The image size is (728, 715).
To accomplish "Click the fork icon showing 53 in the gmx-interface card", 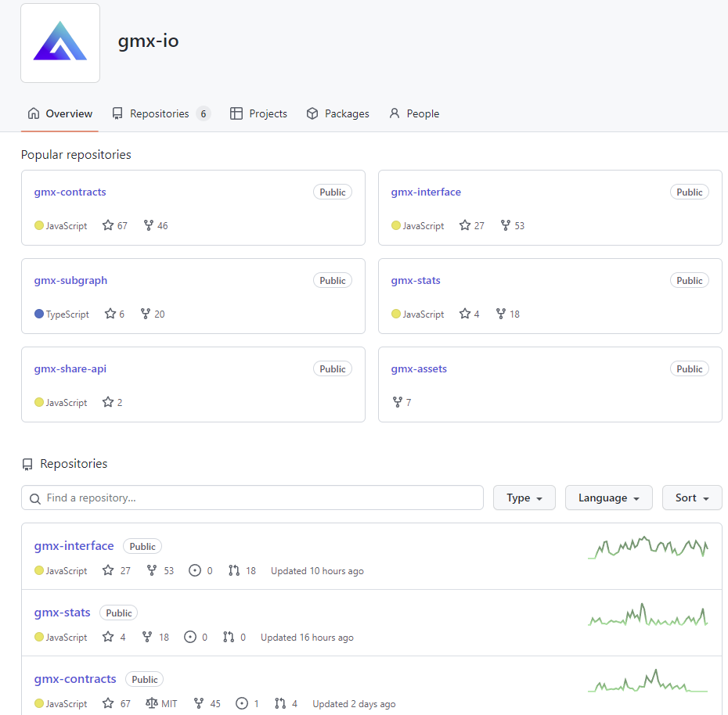I will pos(506,225).
